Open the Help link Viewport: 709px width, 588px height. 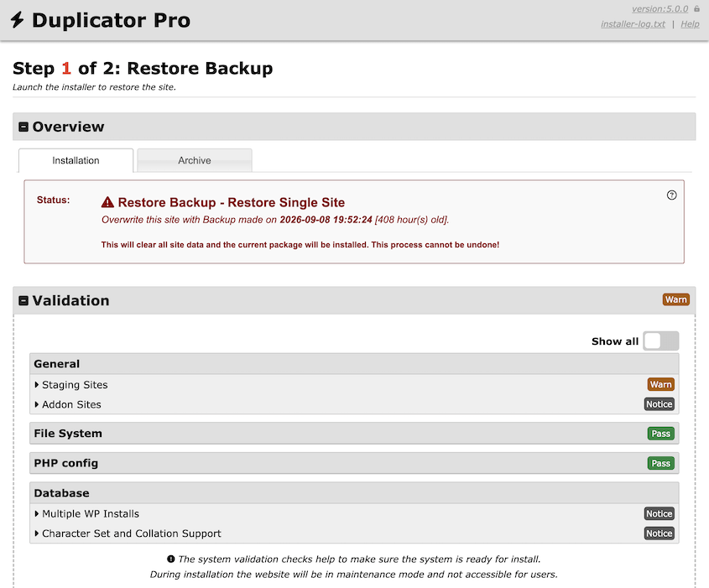pyautogui.click(x=690, y=24)
